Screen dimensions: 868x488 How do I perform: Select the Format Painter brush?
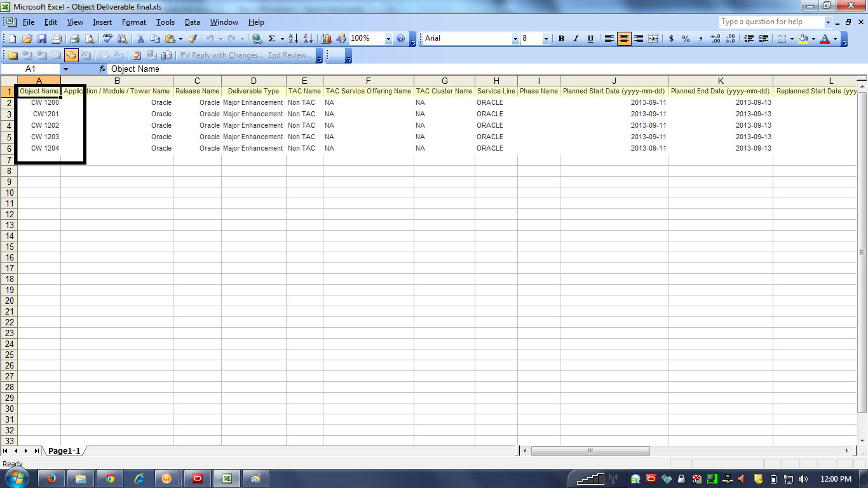[191, 39]
